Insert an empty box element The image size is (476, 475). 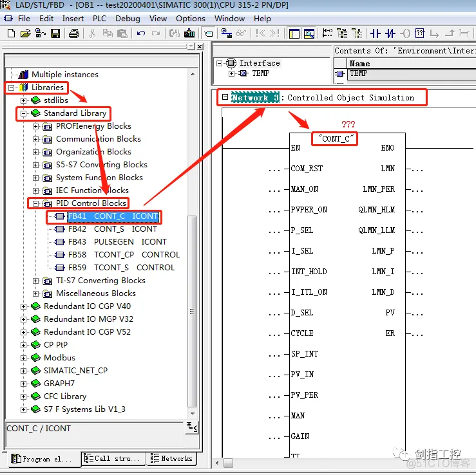pos(420,33)
